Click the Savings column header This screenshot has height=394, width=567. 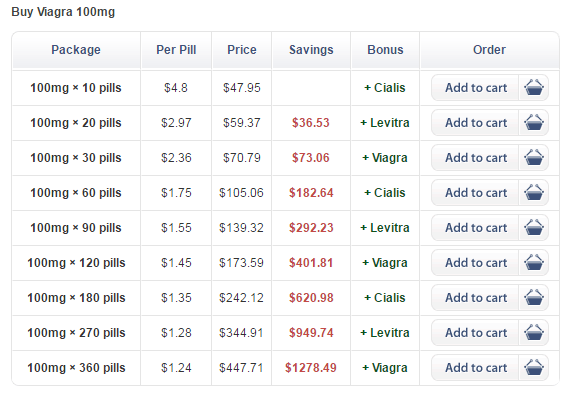(311, 50)
